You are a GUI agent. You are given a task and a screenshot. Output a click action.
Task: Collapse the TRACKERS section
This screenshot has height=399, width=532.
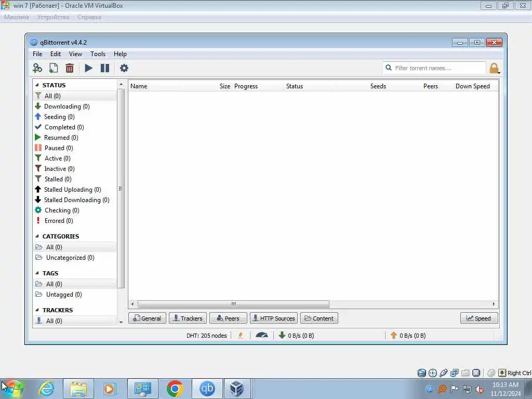point(37,310)
